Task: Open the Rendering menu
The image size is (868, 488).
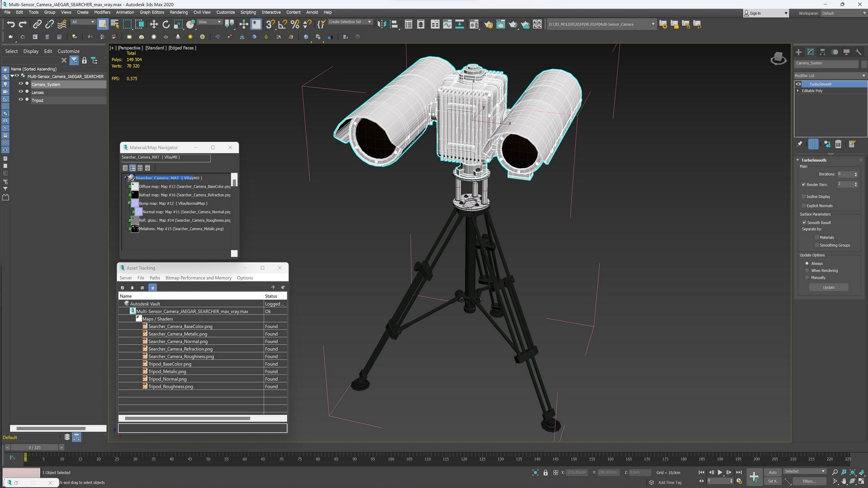Action: [179, 12]
